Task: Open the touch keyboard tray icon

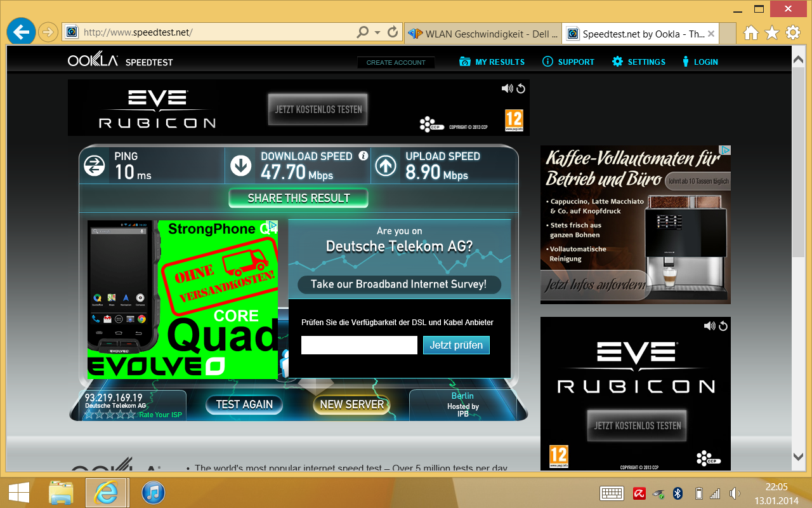Action: point(612,493)
